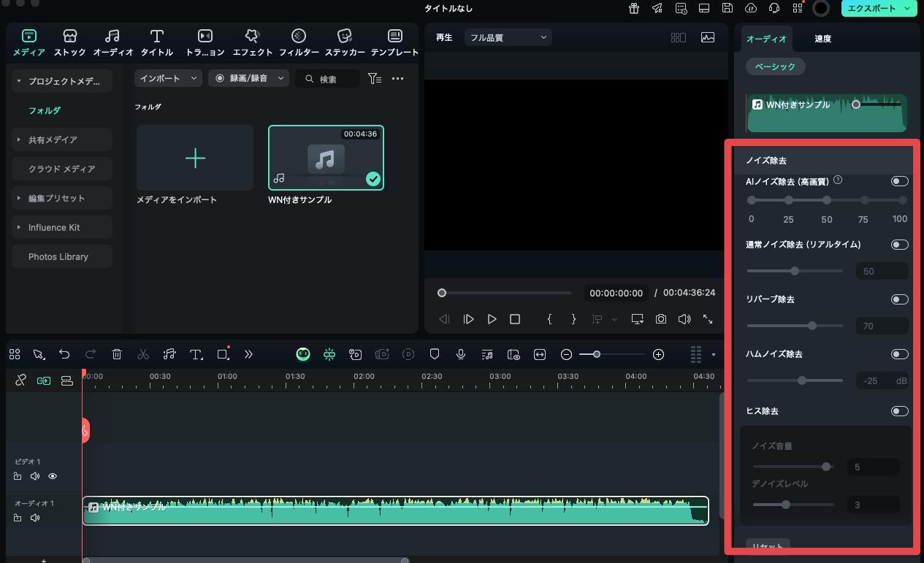Open the filter sort icon beside search
The height and width of the screenshot is (563, 924).
(375, 78)
